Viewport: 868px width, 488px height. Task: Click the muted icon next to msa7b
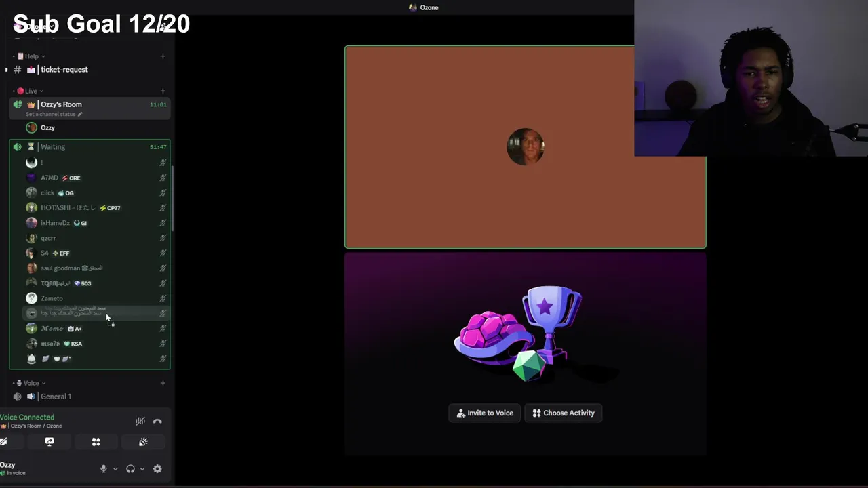(163, 344)
